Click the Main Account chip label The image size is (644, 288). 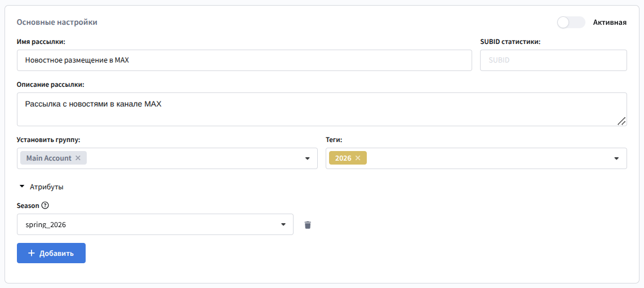48,158
